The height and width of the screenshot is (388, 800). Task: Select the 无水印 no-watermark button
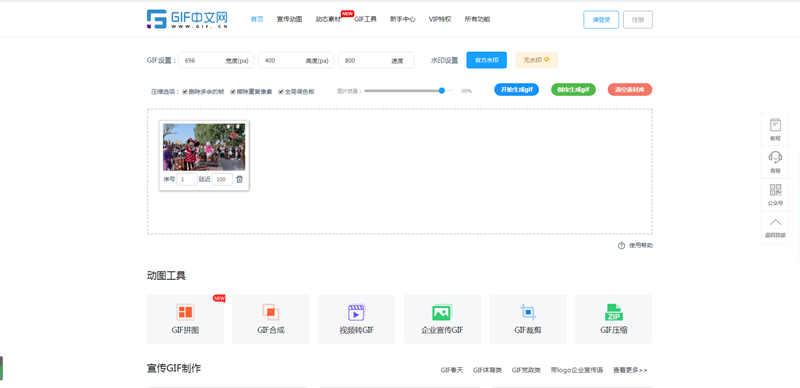[536, 60]
